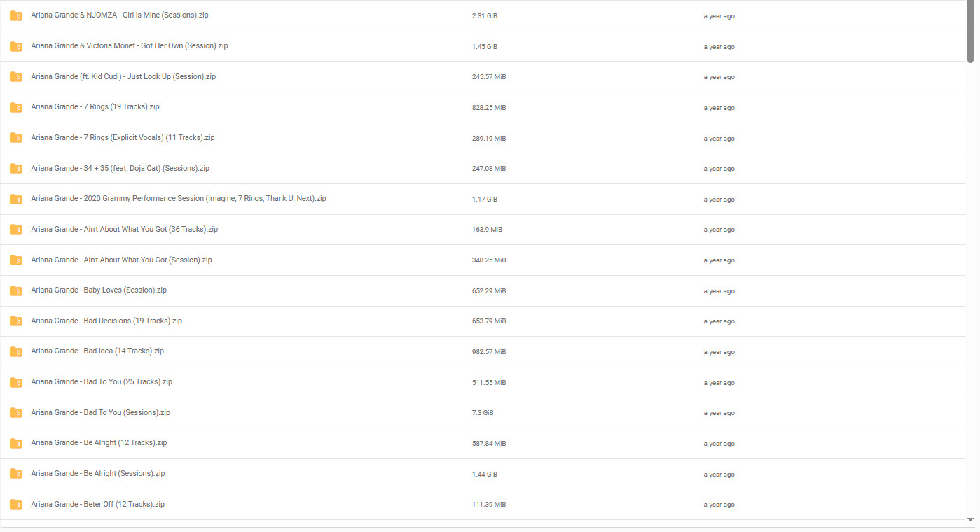
Task: Click zip icon for Ain't About What You Got (Session)
Action: [15, 260]
